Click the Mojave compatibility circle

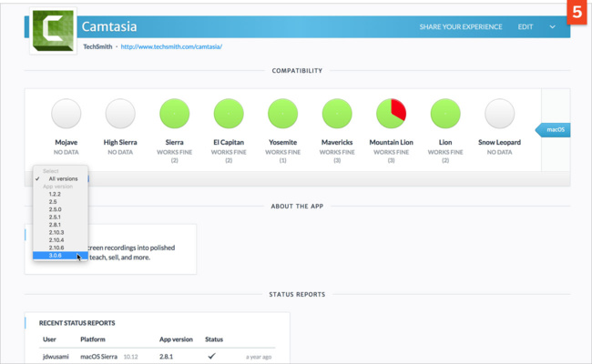66,114
